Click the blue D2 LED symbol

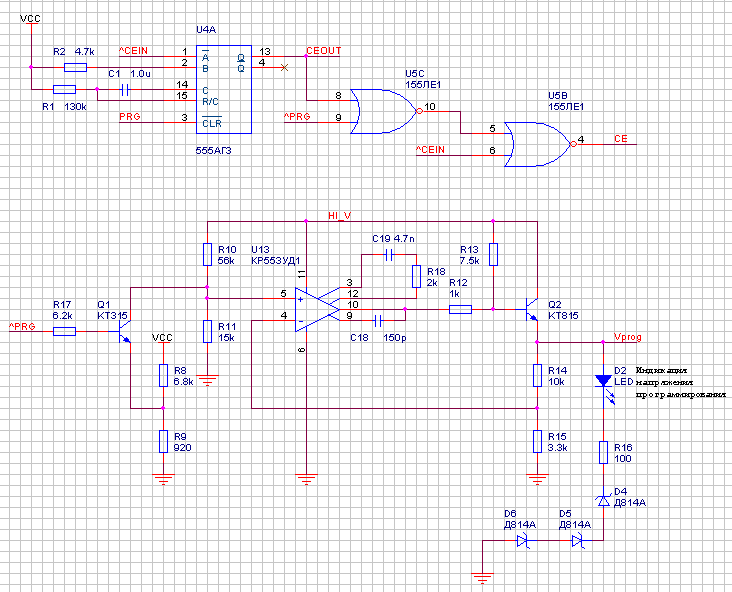coord(603,381)
